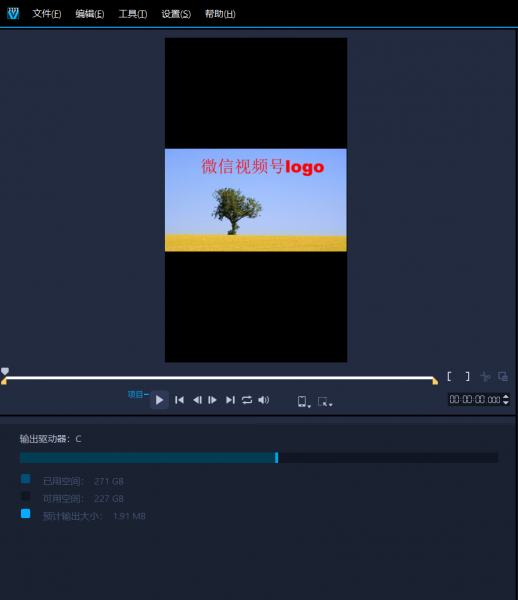The image size is (518, 600).
Task: Open the 帮助(H) menu
Action: [x=220, y=14]
